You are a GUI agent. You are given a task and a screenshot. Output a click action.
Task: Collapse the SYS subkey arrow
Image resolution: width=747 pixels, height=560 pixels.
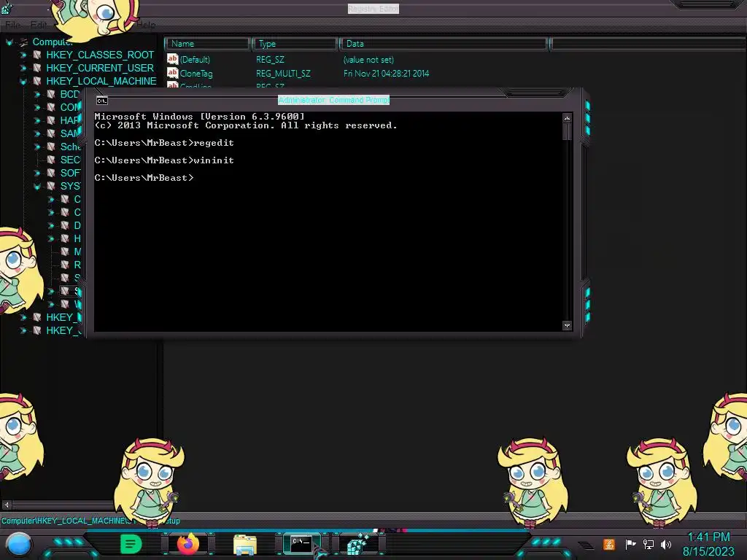(36, 186)
